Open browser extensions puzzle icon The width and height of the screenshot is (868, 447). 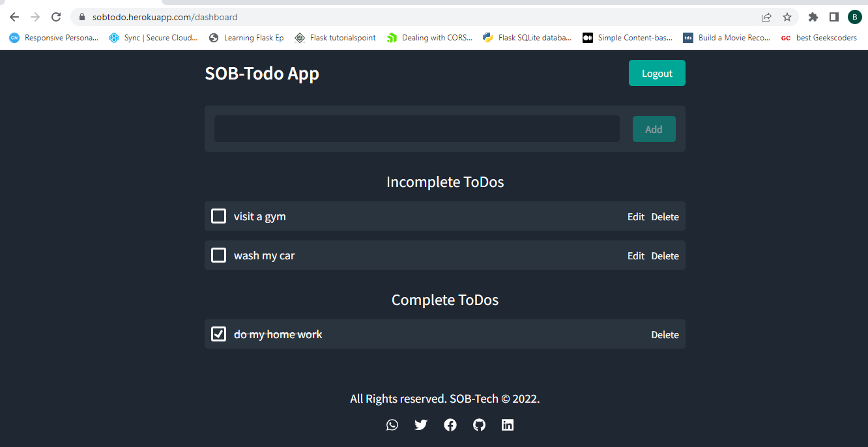coord(813,17)
